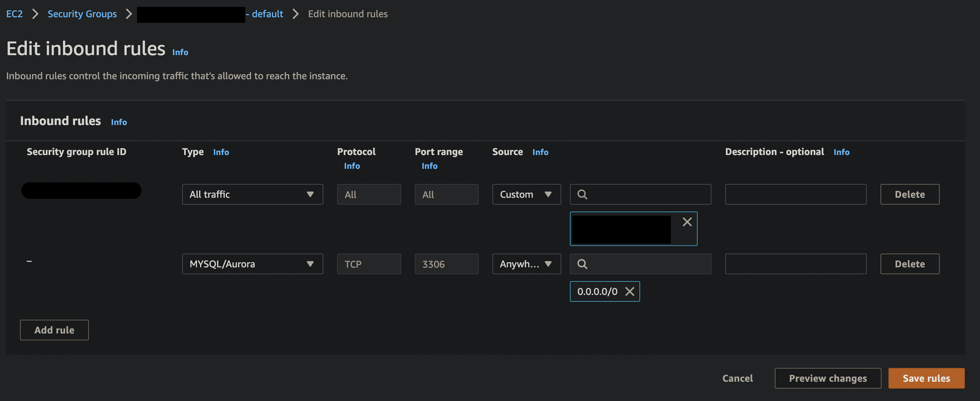980x401 pixels.
Task: Click search icon in MYSQL/Aurora source field
Action: pyautogui.click(x=582, y=264)
